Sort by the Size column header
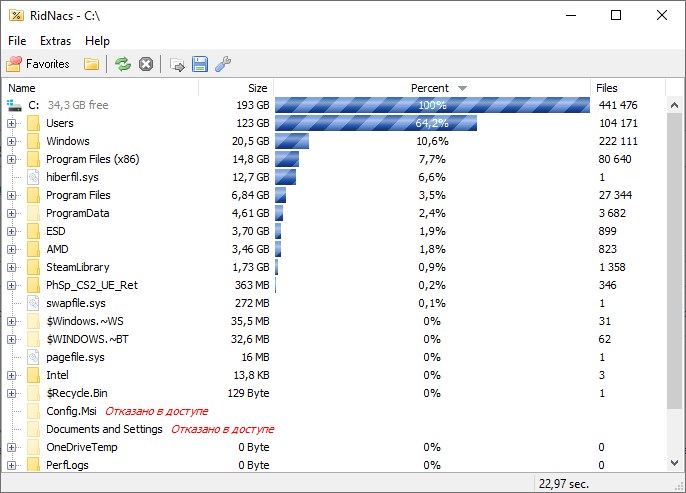The height and width of the screenshot is (493, 686). [x=237, y=88]
